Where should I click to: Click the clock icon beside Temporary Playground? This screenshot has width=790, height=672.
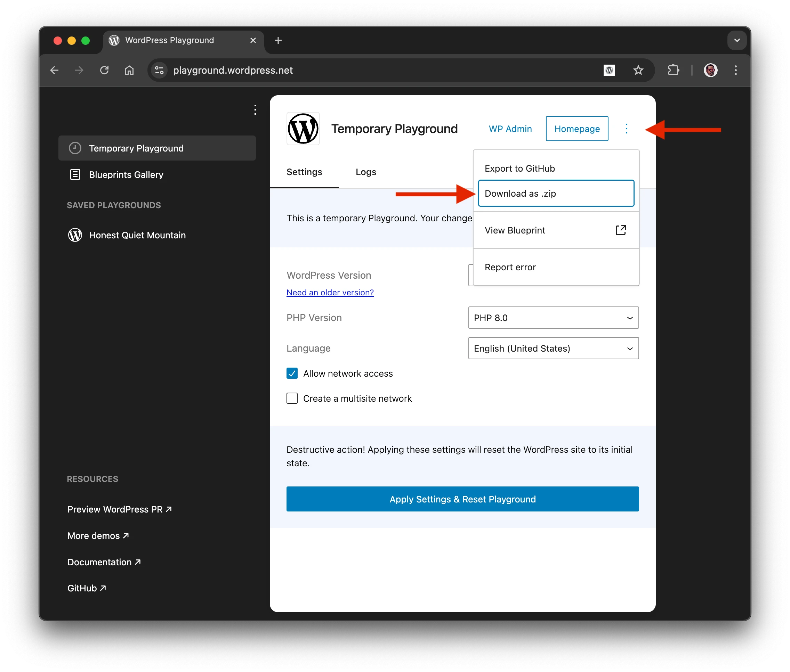point(75,148)
